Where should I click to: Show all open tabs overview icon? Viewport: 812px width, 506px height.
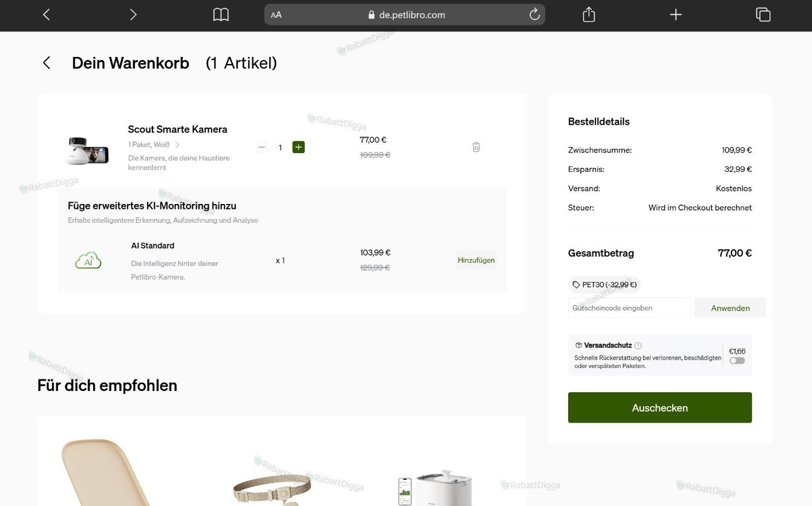pos(763,15)
